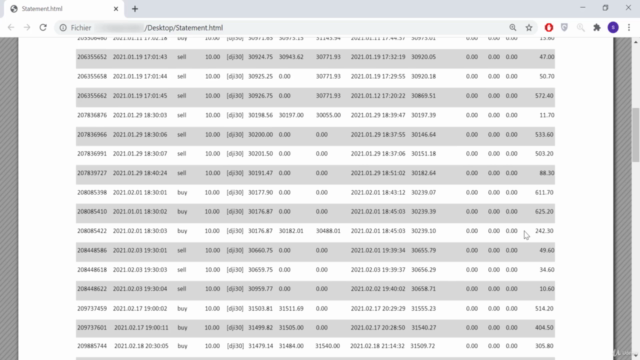Select ticket number 206355652
640x360 pixels.
92,57
